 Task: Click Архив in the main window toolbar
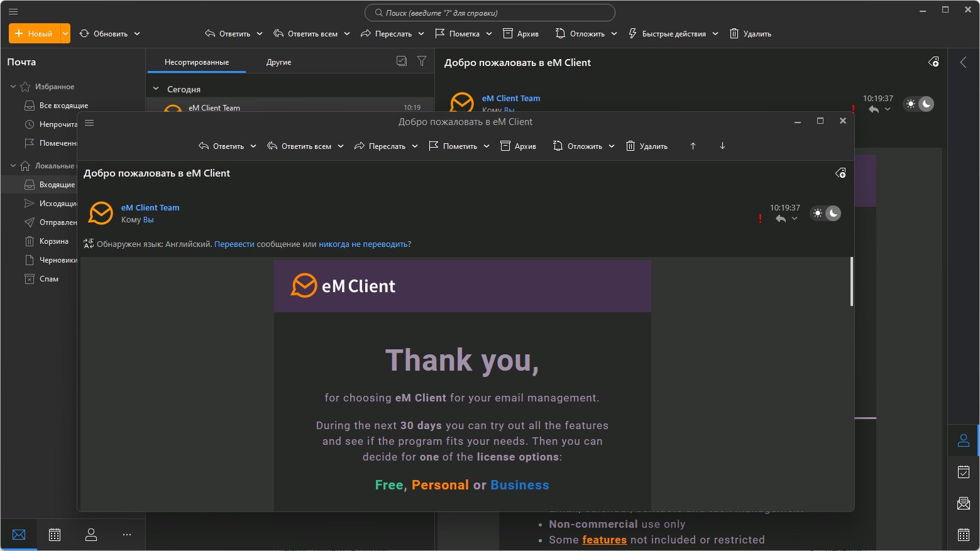coord(521,34)
